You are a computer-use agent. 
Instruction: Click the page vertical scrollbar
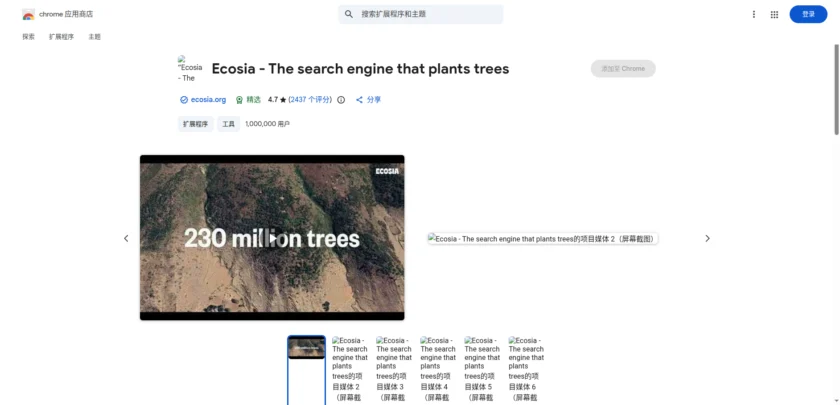click(x=836, y=89)
